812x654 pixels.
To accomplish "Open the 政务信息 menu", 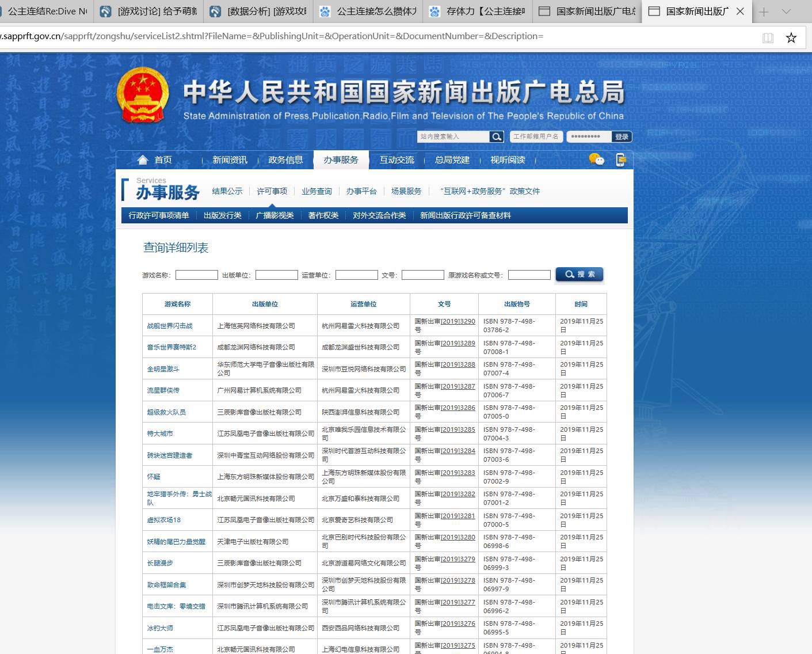I will (285, 160).
